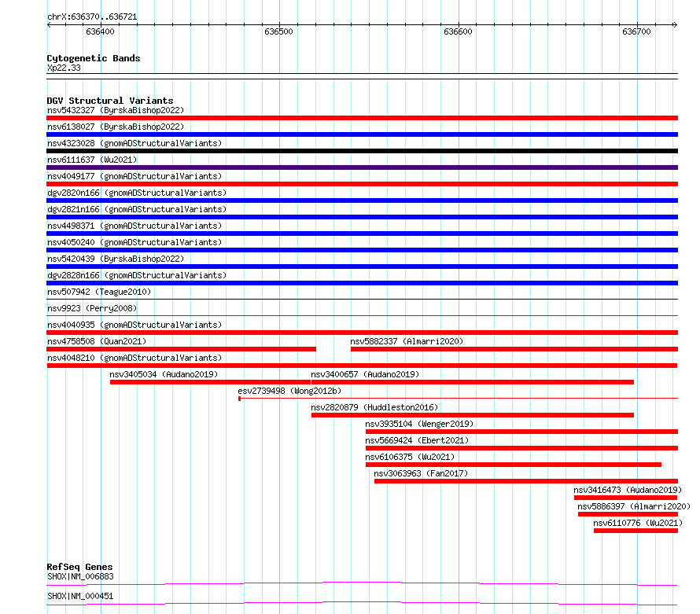Select the nsv5669424 (Ebert2021) label
Image resolution: width=700 pixels, height=614 pixels.
(417, 440)
